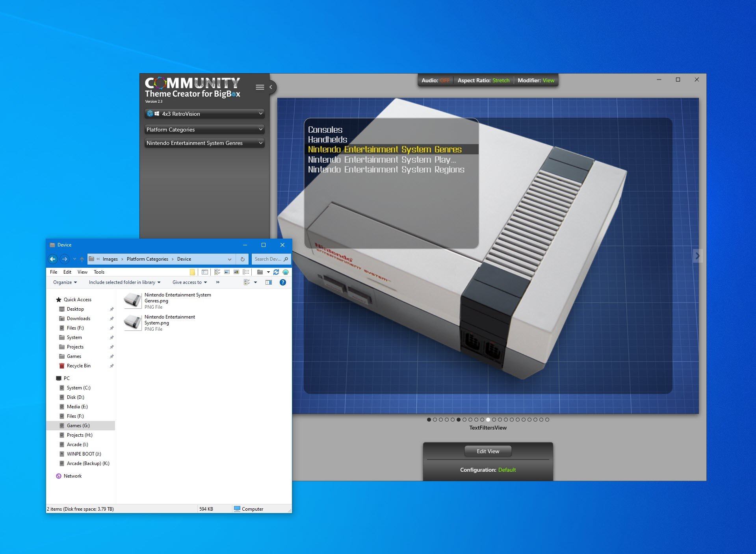Click the blue sync arrows toolbar icon

[x=276, y=272]
